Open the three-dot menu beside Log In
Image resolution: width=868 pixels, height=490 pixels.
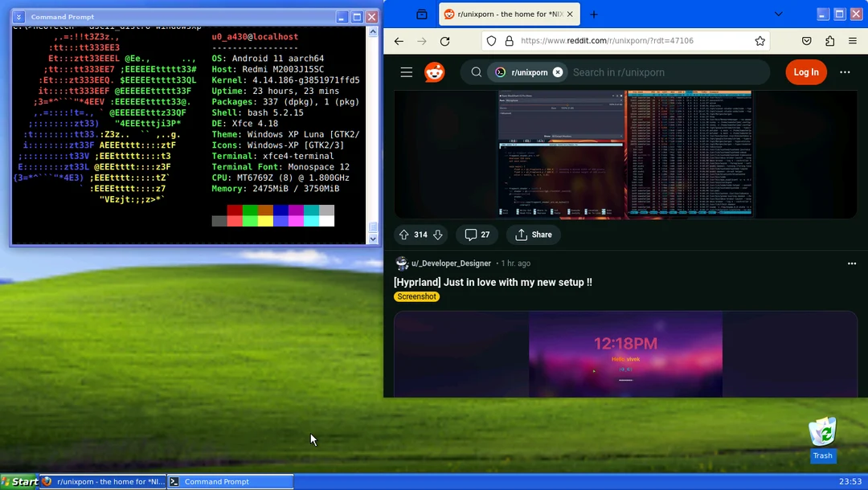(x=845, y=71)
